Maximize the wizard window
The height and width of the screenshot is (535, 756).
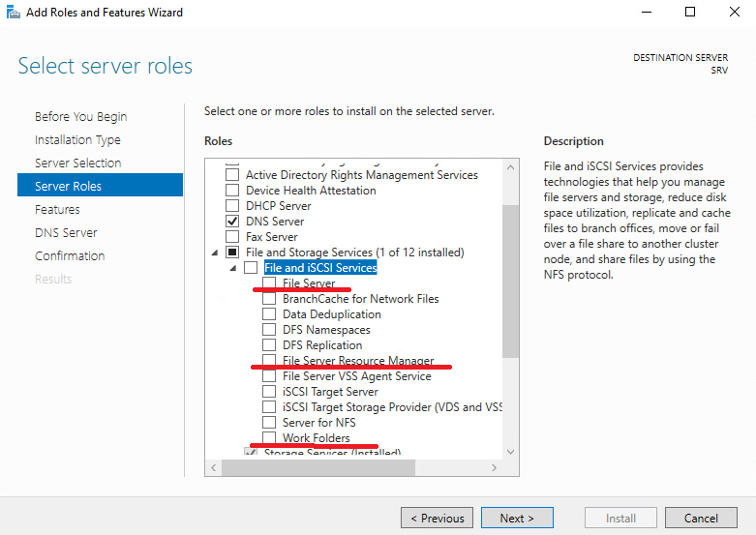pos(690,12)
